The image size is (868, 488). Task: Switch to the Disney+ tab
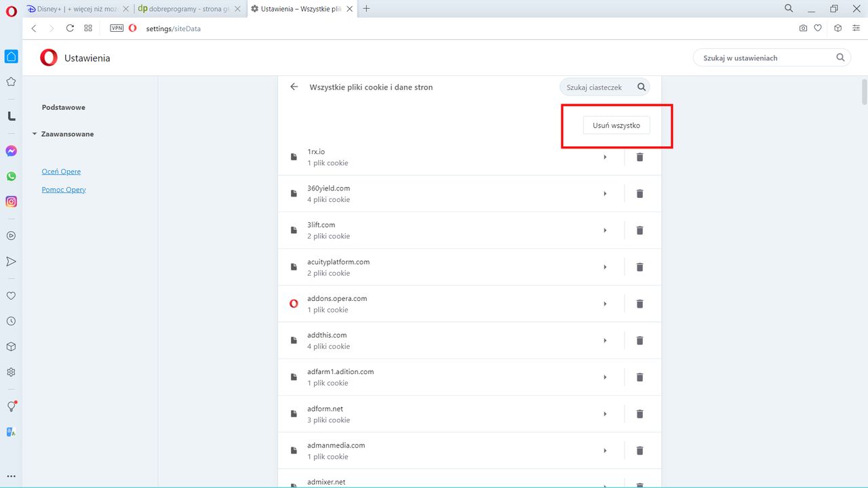coord(77,9)
